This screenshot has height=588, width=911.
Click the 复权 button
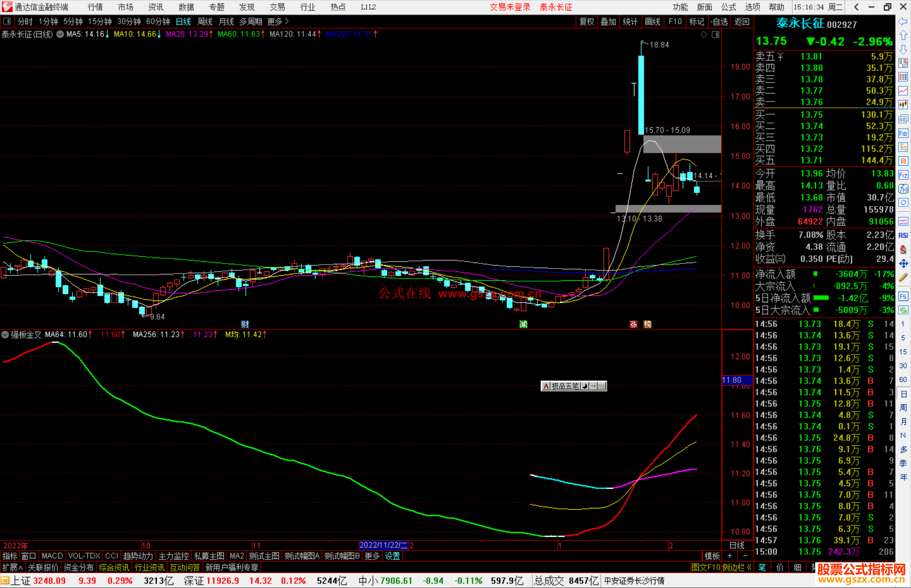[586, 21]
